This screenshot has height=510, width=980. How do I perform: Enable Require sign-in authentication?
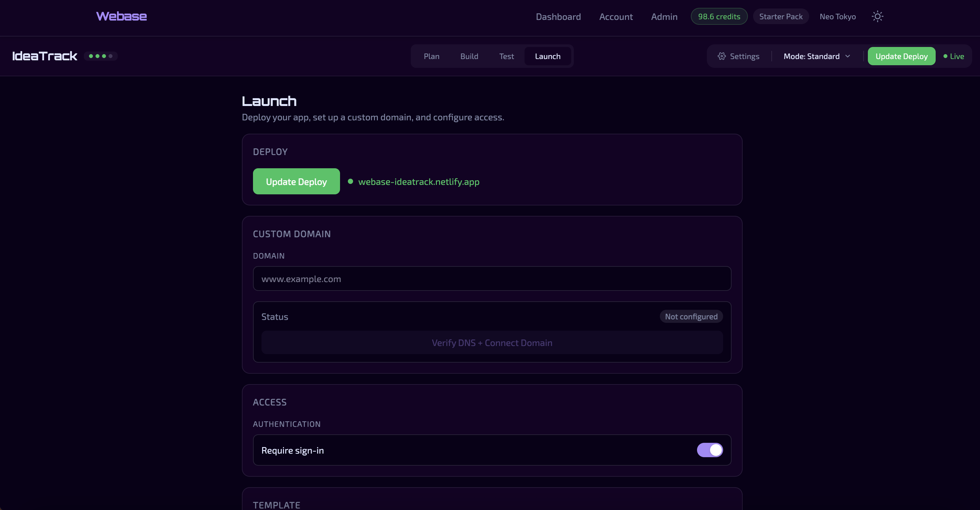pos(709,450)
